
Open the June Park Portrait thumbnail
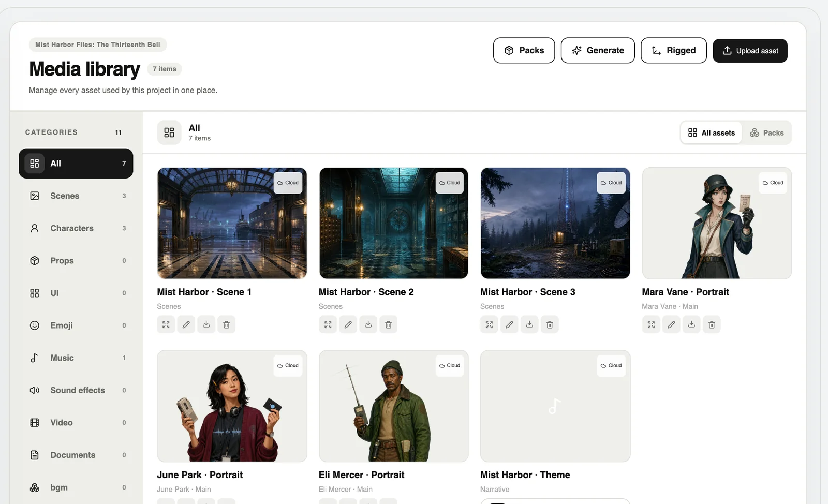tap(232, 406)
